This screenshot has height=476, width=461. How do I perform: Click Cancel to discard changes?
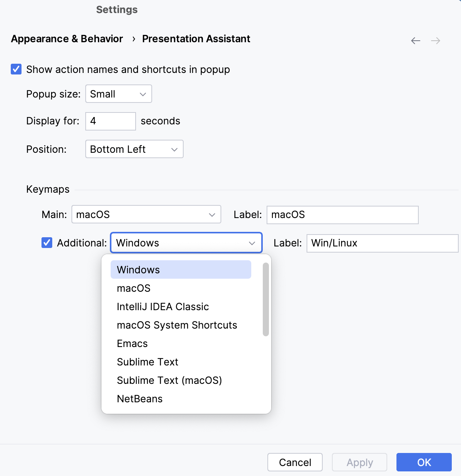coord(295,462)
